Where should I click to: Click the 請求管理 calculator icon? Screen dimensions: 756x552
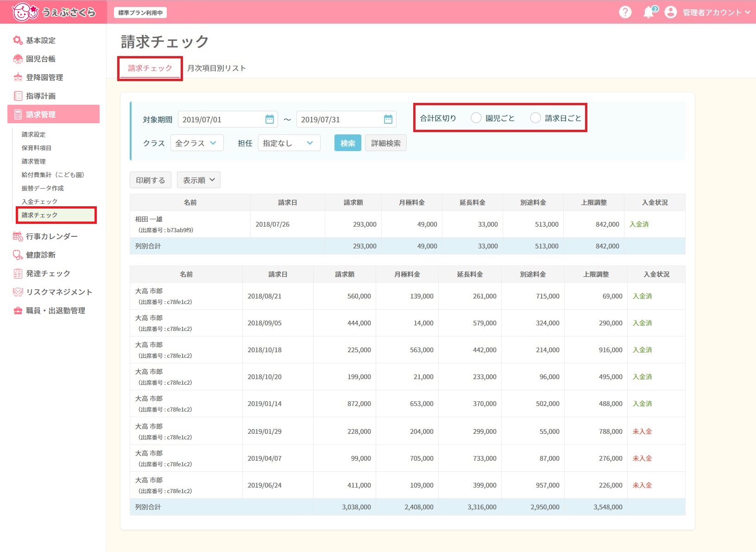[x=18, y=114]
